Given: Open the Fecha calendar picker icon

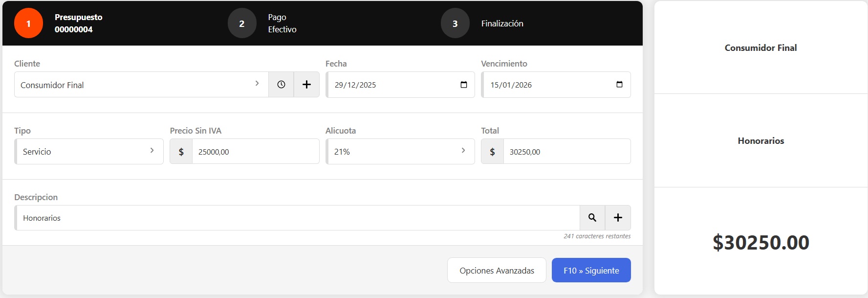Looking at the screenshot, I should point(463,85).
